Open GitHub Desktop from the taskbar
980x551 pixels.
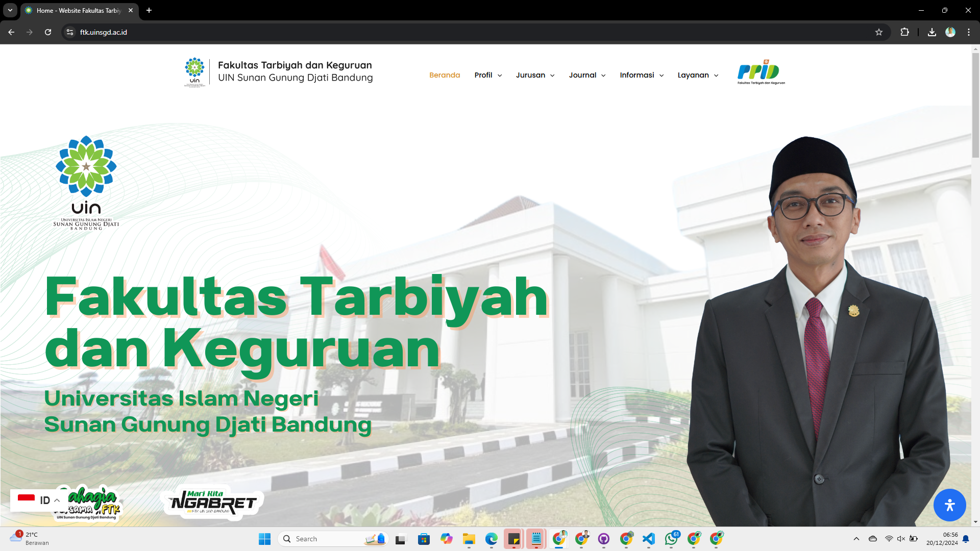tap(604, 539)
